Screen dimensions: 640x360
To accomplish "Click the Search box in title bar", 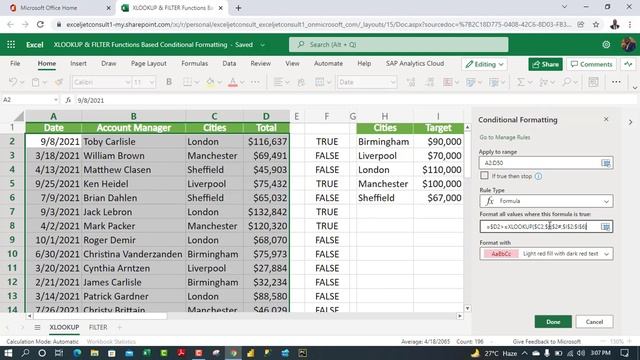I will pos(398,44).
